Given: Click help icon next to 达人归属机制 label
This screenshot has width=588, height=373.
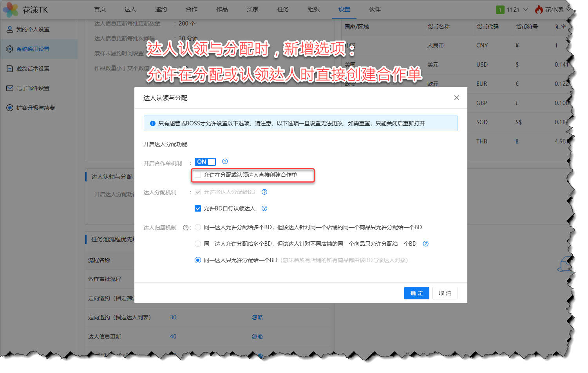Looking at the screenshot, I should 186,228.
